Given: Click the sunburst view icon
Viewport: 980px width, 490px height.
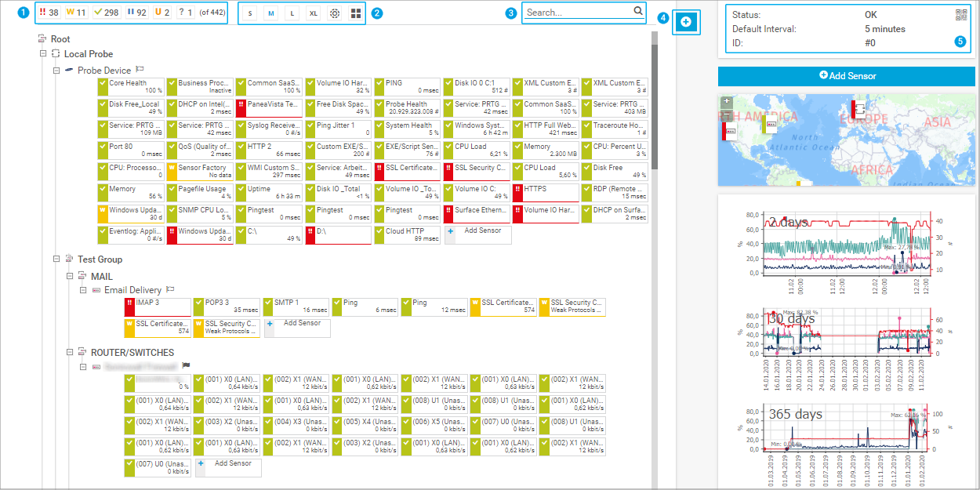Looking at the screenshot, I should point(335,13).
